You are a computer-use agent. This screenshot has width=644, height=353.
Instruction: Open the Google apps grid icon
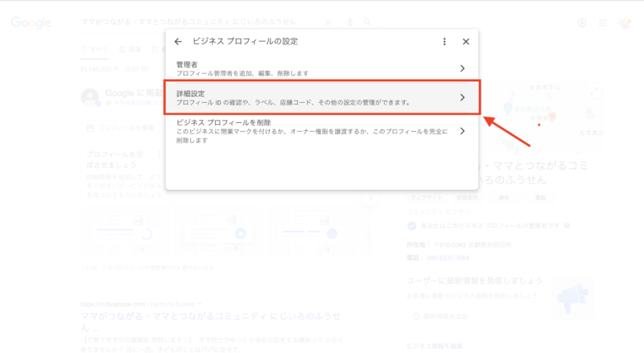[x=602, y=23]
